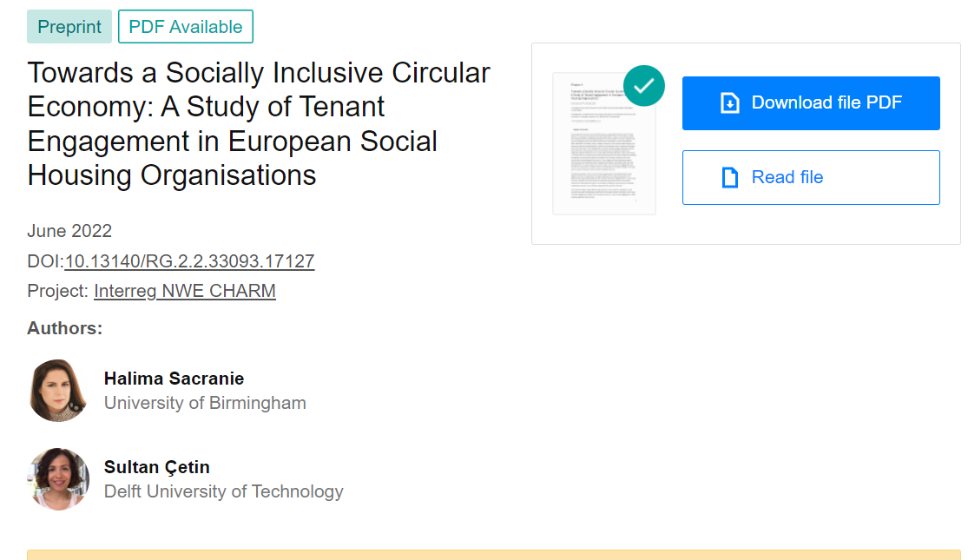This screenshot has width=968, height=560.
Task: Open author name Sultan Çetin
Action: tap(156, 467)
